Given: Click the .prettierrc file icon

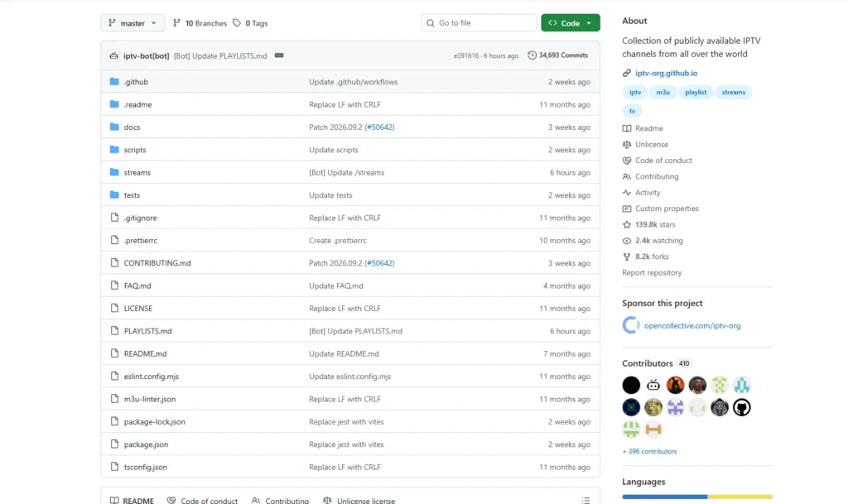Looking at the screenshot, I should tap(114, 240).
